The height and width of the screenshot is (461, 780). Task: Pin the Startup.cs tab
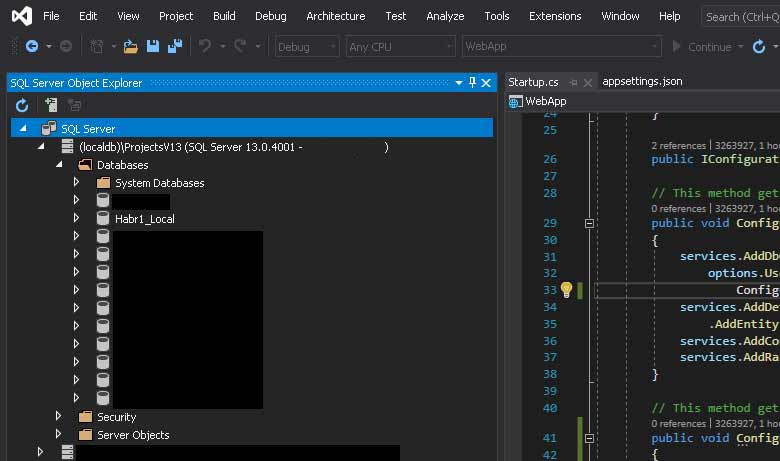point(574,83)
